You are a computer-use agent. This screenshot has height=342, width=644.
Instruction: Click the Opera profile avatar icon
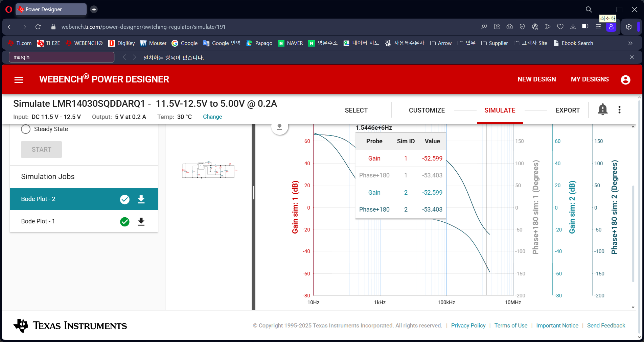pyautogui.click(x=611, y=27)
